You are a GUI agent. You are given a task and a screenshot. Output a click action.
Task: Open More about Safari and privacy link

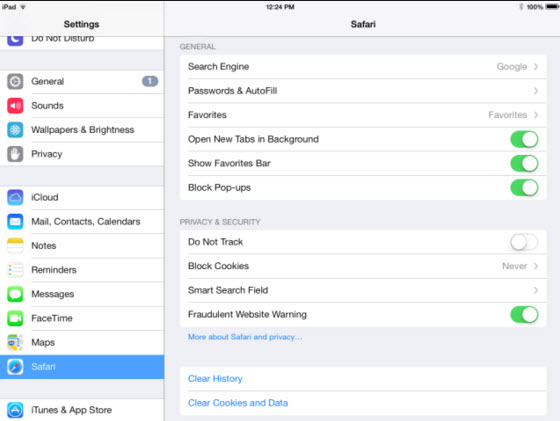[x=245, y=337]
